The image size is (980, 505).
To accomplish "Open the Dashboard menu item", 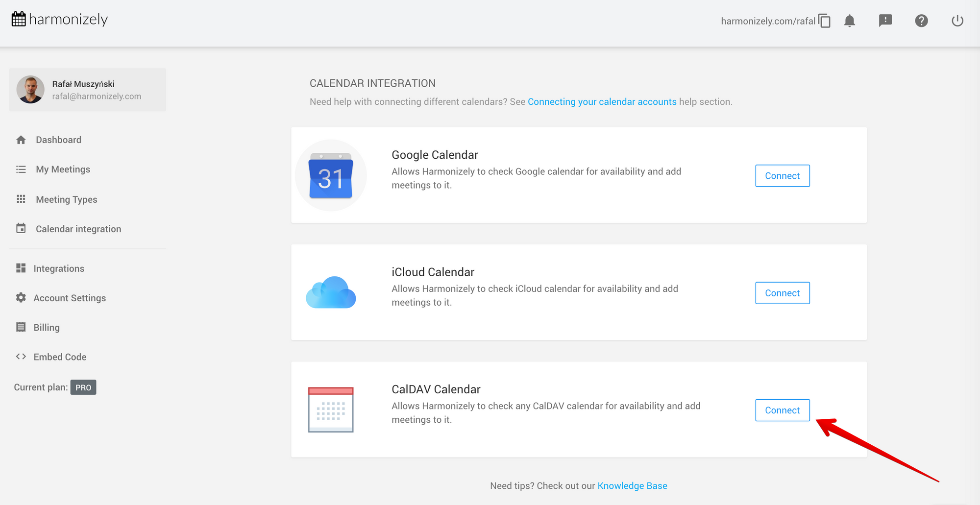I will click(x=58, y=140).
